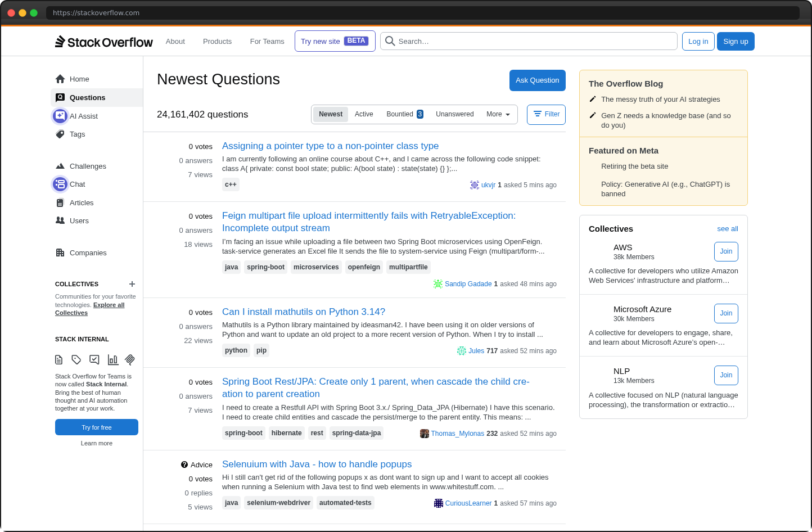Select the Companies building icon
This screenshot has width=812, height=532.
[x=60, y=253]
